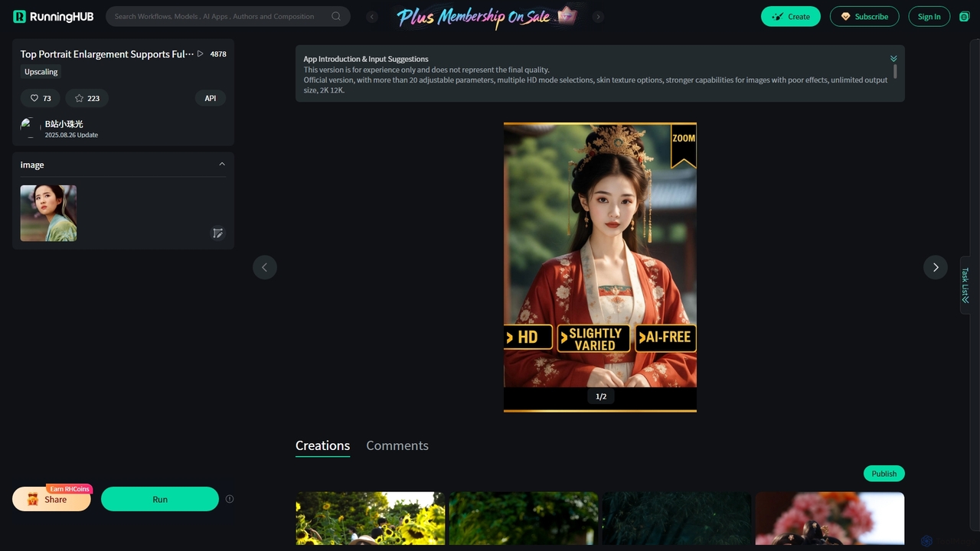980x551 pixels.
Task: Open the green icon beside Sign In
Action: click(x=965, y=16)
